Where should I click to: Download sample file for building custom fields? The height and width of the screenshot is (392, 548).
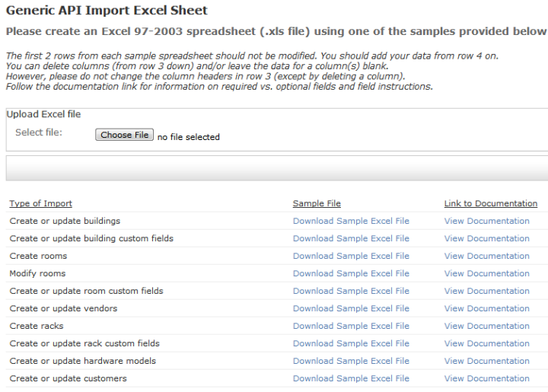(x=351, y=238)
